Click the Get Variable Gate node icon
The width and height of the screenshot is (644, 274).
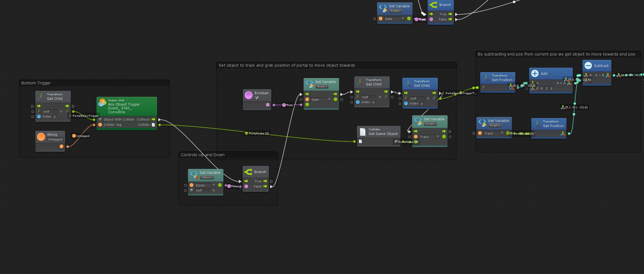click(383, 8)
